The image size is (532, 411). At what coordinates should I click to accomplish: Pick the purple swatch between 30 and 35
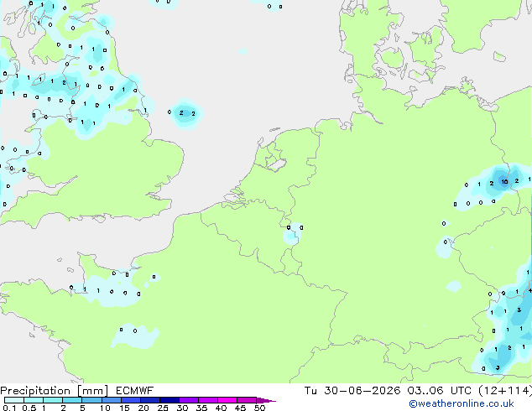click(x=189, y=400)
